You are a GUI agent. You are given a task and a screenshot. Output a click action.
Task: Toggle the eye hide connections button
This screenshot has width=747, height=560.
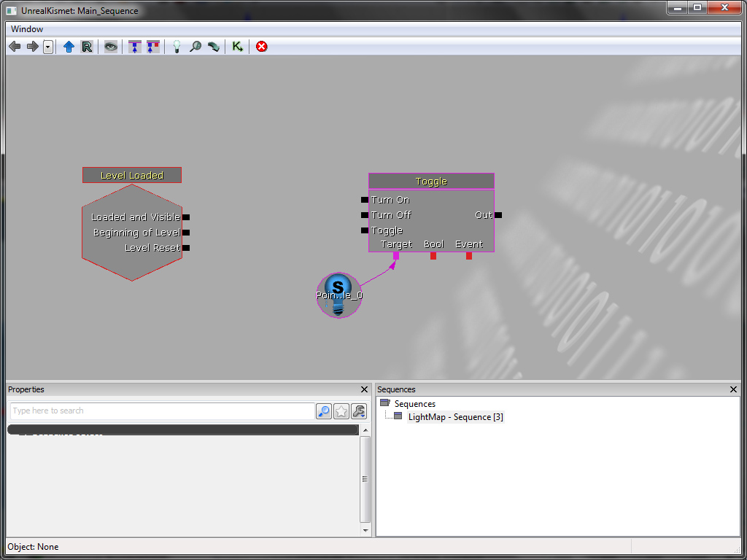click(110, 47)
